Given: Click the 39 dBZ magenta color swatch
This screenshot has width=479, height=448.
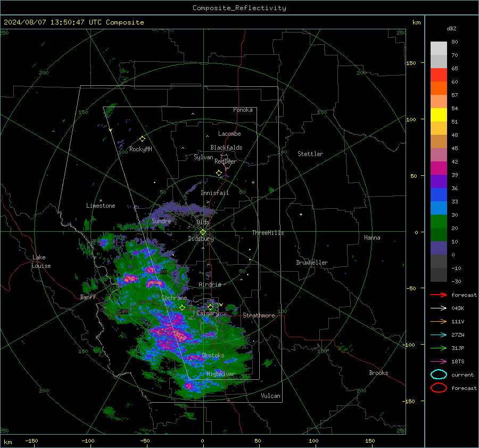Looking at the screenshot, I should [439, 168].
